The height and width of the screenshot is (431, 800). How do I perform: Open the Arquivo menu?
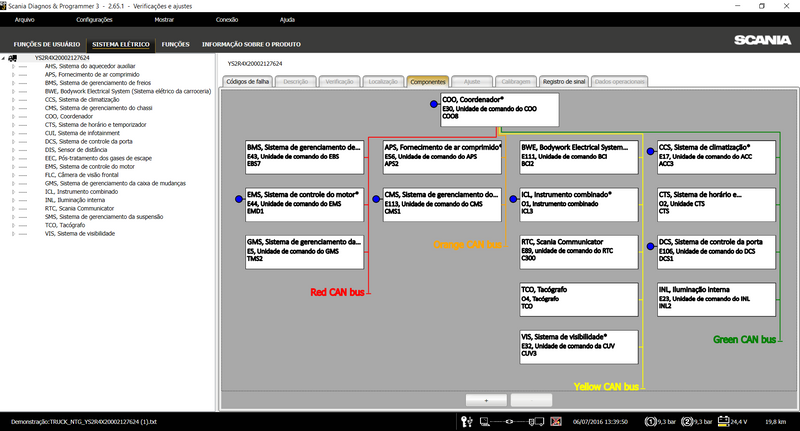(24, 20)
